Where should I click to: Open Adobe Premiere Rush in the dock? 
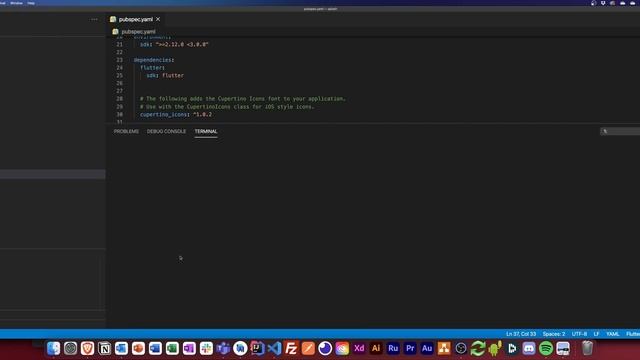click(393, 348)
